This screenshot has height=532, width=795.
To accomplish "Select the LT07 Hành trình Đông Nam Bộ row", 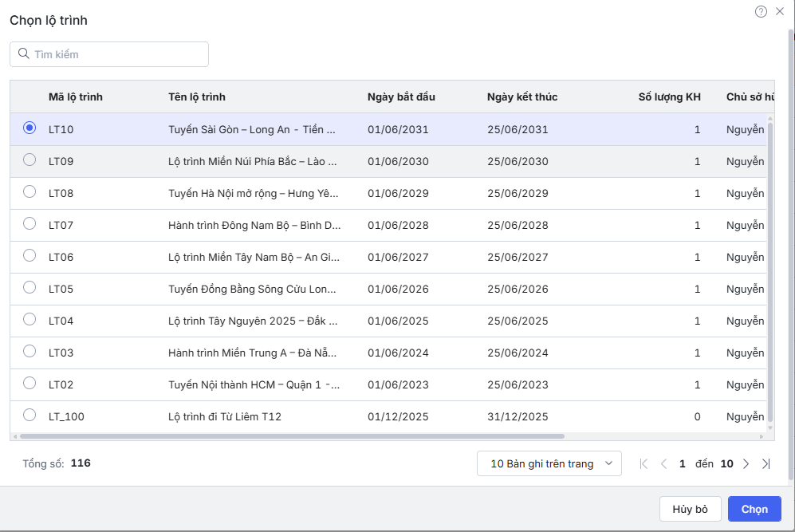I will pyautogui.click(x=254, y=225).
